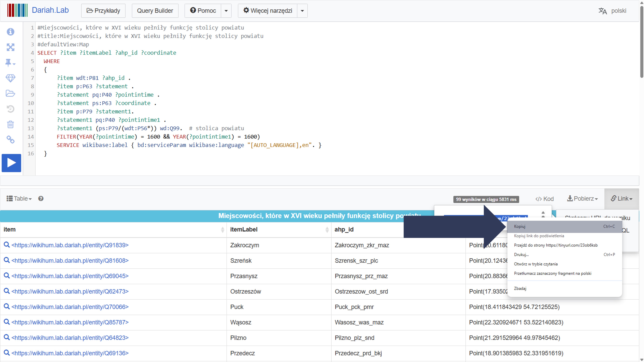Click the chain link icon in the sidebar
This screenshot has height=362, width=644.
pyautogui.click(x=10, y=140)
